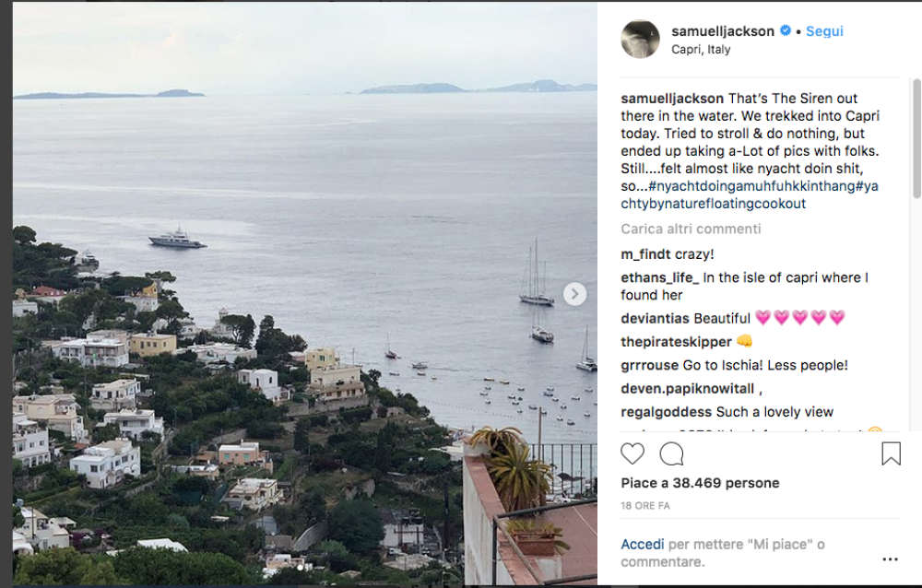922x588 pixels.
Task: Click the verified badge next to samuelljackson
Action: click(785, 30)
